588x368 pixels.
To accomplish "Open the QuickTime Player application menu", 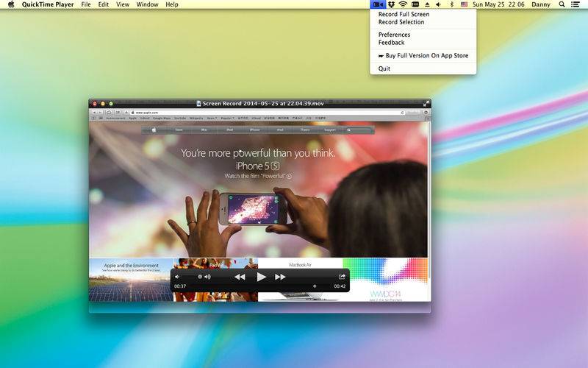I will pos(48,4).
